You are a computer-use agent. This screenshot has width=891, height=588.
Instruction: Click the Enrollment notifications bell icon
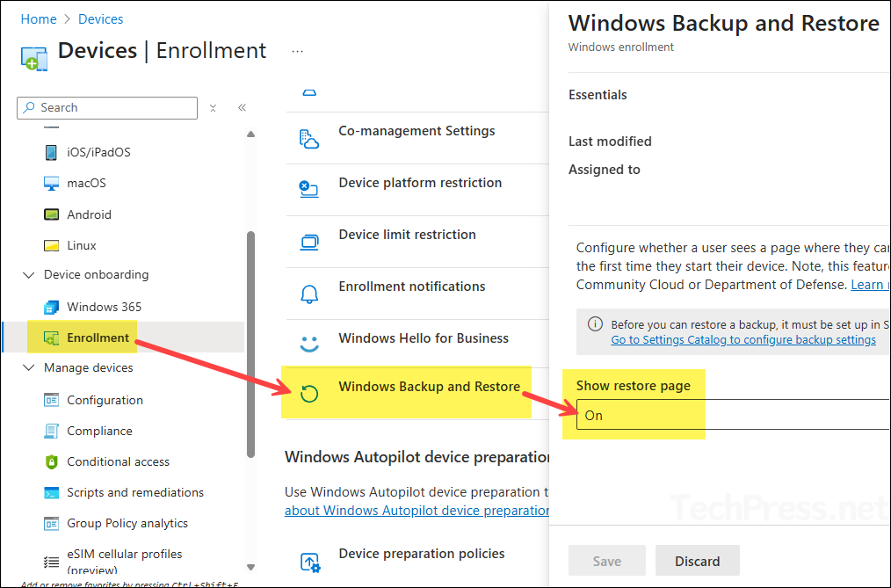(x=308, y=294)
